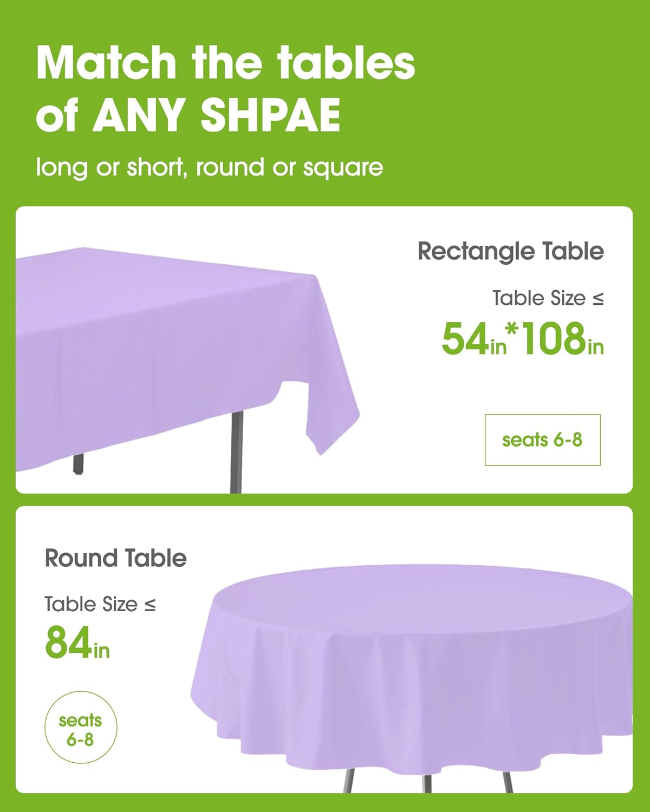This screenshot has width=650, height=812.
Task: Click "Table Size ≤" under Rectangle Table
Action: 548,298
